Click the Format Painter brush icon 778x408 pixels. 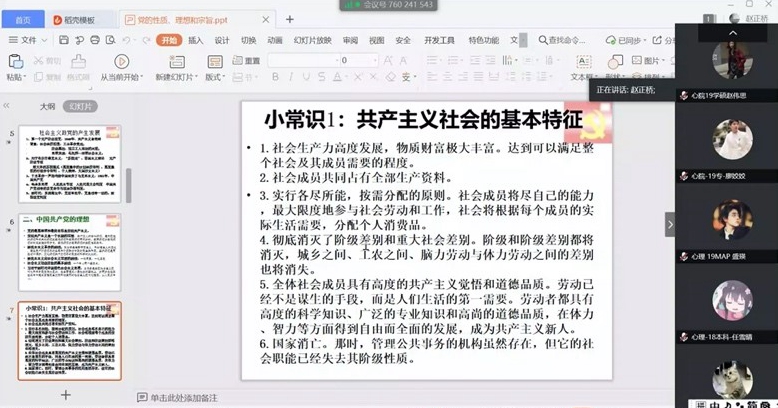click(80, 62)
